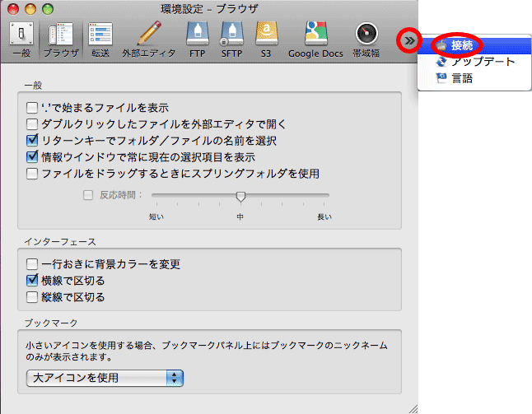The height and width of the screenshot is (414, 532).
Task: Enable スプリングフォルダを使用 checkbox
Action: click(32, 174)
